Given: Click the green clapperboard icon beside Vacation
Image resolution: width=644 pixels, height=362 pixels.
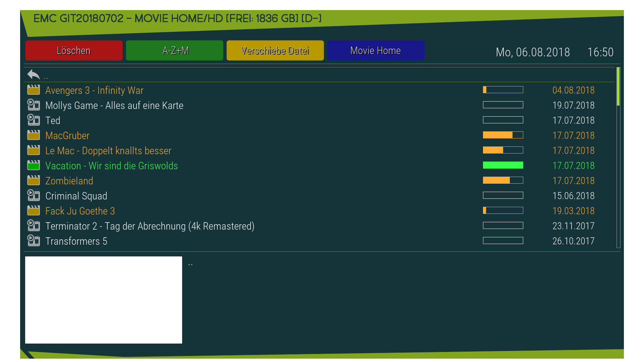Looking at the screenshot, I should [34, 165].
